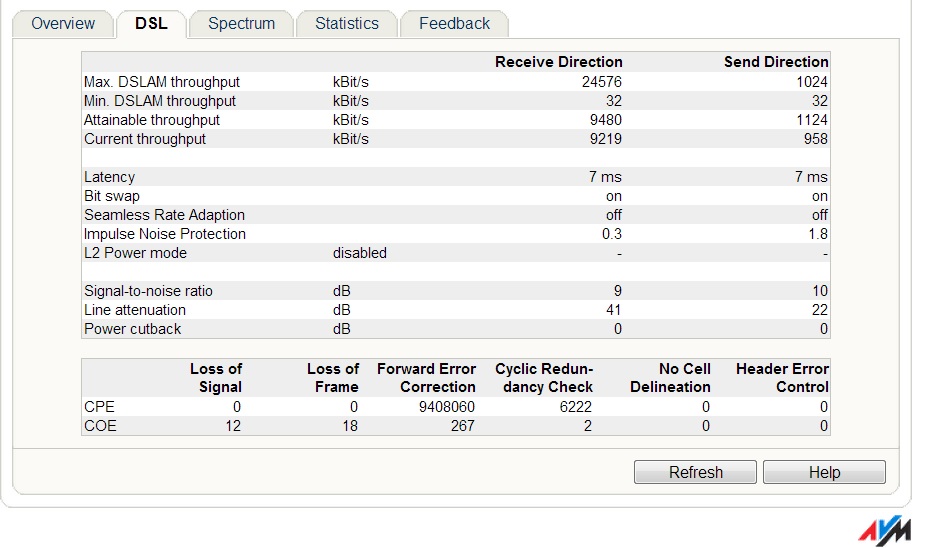Image resolution: width=934 pixels, height=548 pixels.
Task: Select CPE CRC value 6222
Action: (576, 407)
